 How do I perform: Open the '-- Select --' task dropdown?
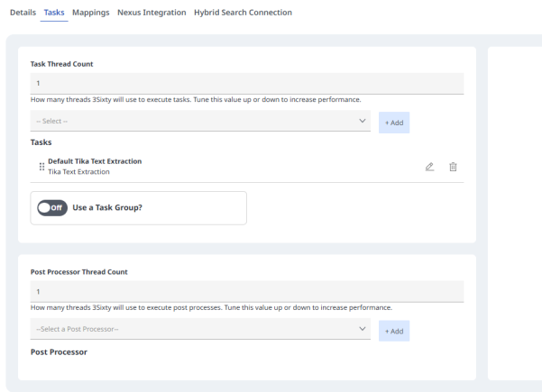[198, 122]
